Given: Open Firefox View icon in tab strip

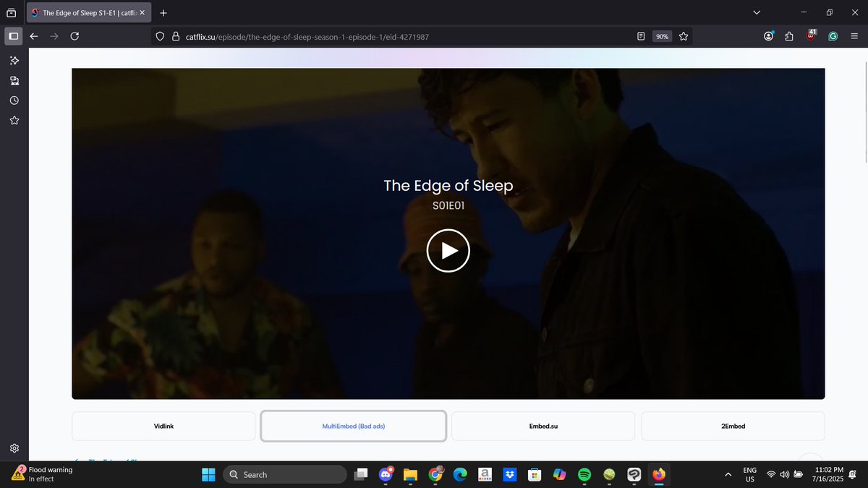Looking at the screenshot, I should [11, 13].
